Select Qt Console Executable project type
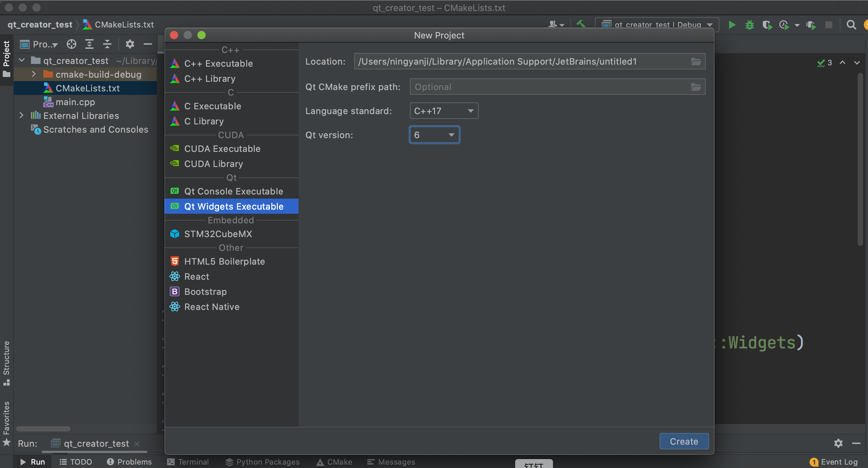This screenshot has height=468, width=868. (233, 191)
